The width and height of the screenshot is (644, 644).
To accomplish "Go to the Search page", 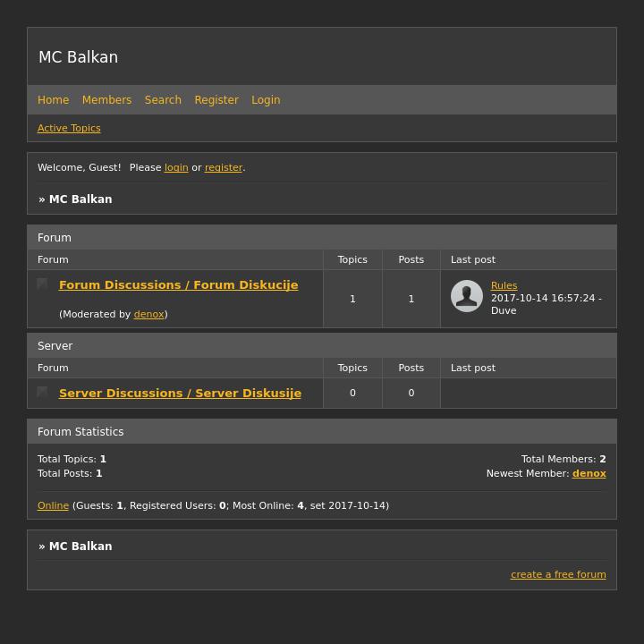I will pos(163,100).
